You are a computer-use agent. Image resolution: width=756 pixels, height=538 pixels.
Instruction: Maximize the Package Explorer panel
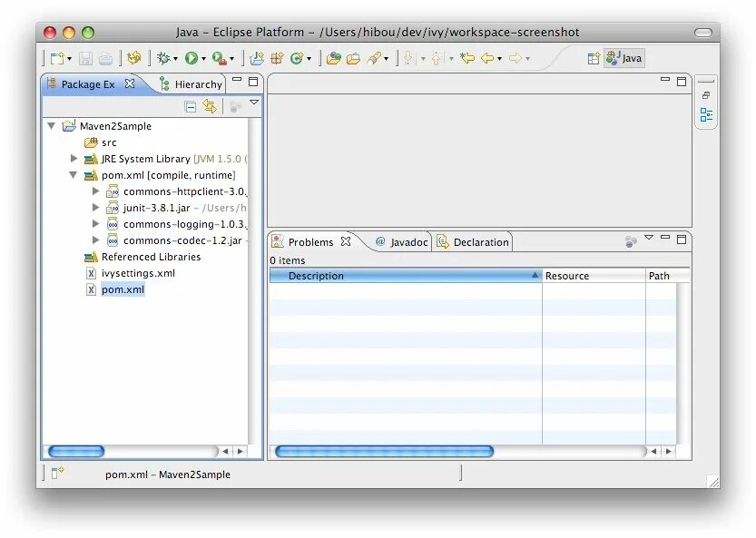coord(253,82)
